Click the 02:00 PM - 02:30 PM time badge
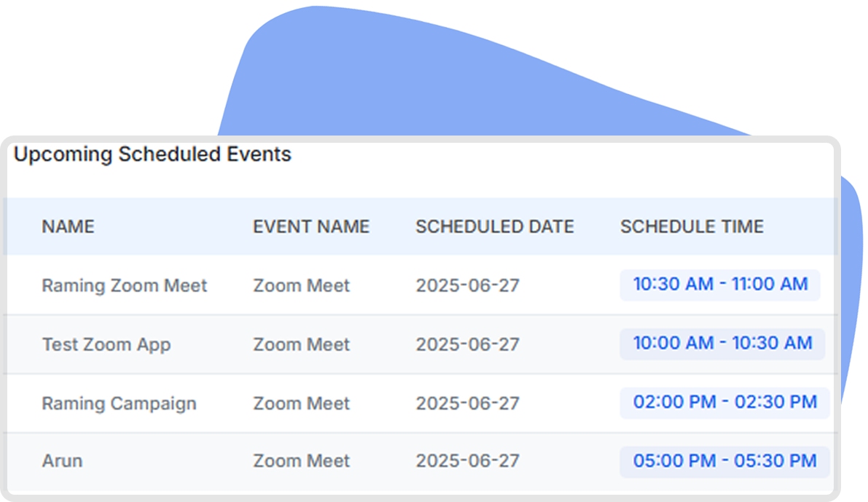Screen dimensions: 868x502 coord(724,403)
